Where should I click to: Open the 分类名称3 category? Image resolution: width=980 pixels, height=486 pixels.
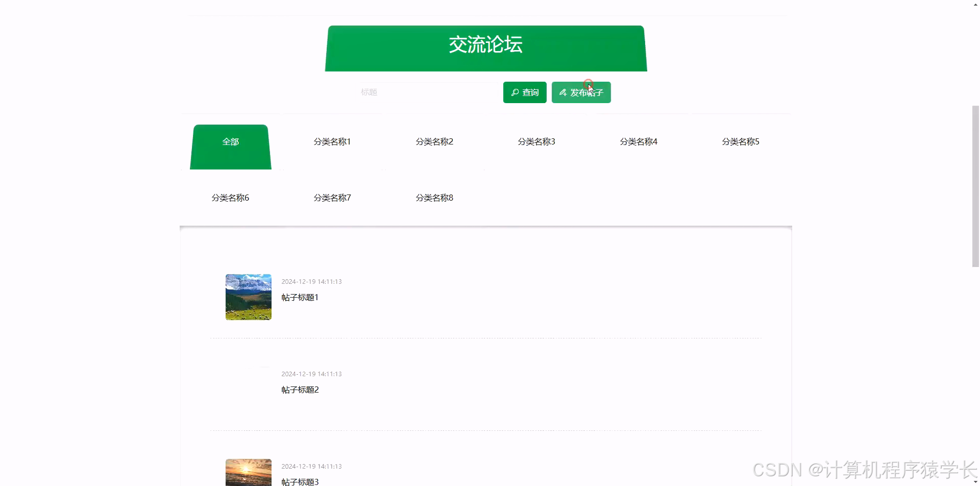click(536, 141)
